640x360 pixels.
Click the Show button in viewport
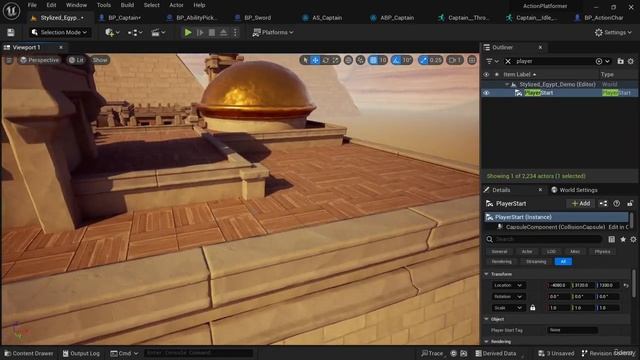pyautogui.click(x=100, y=60)
